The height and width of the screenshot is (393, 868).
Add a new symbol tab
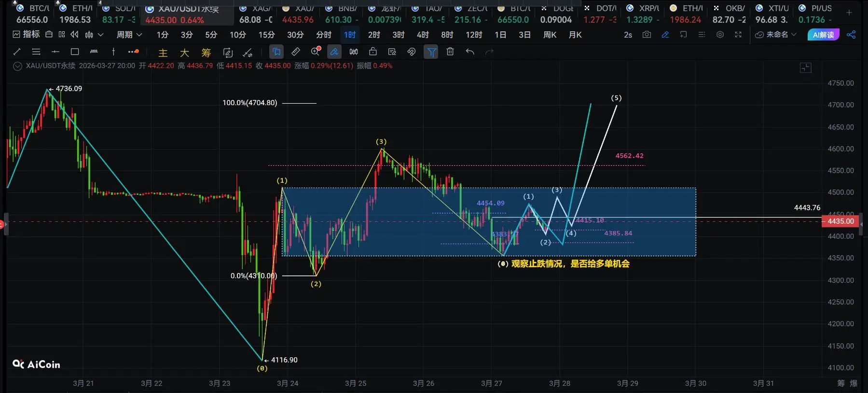click(x=849, y=13)
